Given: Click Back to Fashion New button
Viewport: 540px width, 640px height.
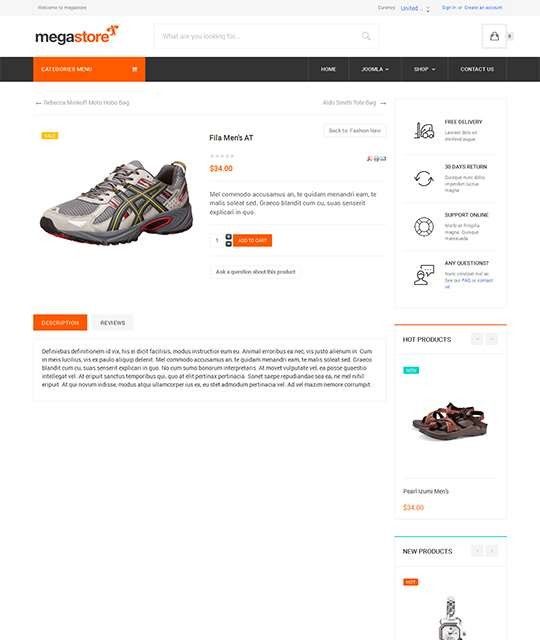Looking at the screenshot, I should click(355, 131).
